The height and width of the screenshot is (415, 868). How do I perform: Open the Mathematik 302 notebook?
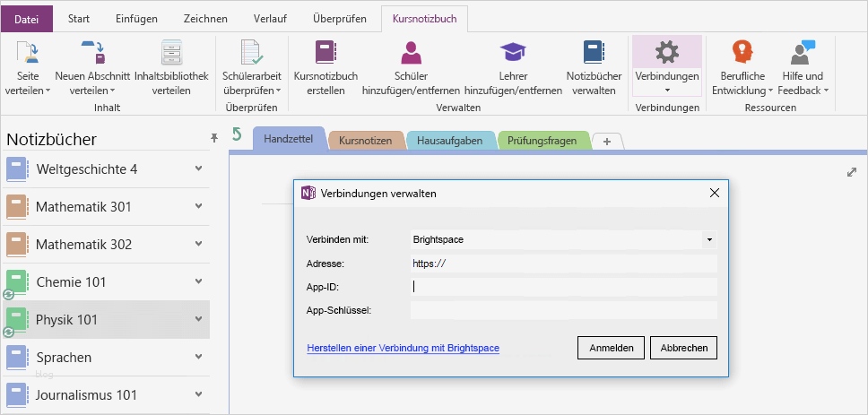click(105, 245)
